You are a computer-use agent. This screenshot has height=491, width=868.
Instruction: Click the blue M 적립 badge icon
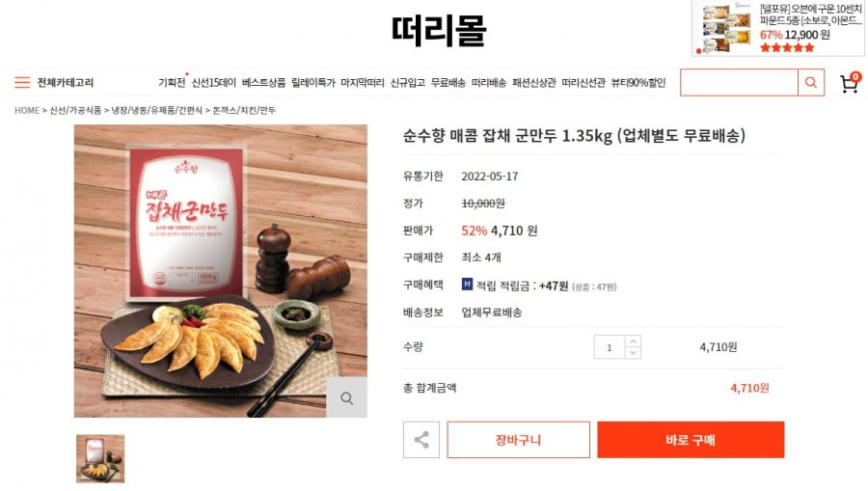tap(467, 285)
